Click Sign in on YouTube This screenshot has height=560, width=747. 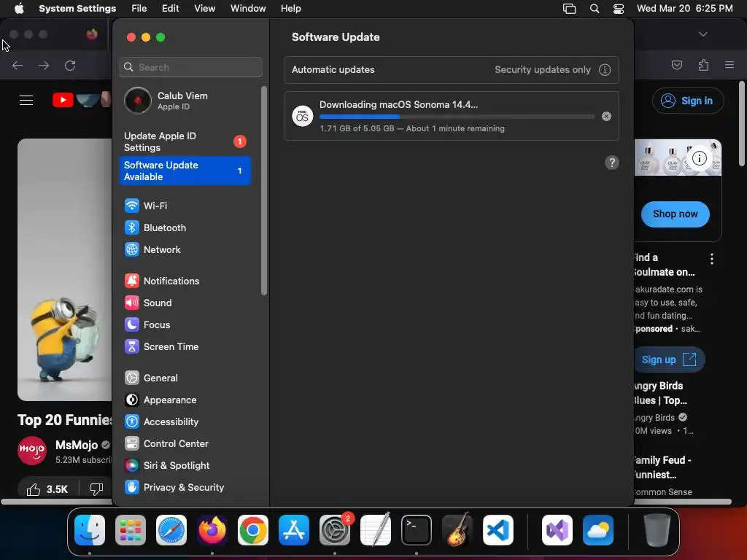point(688,101)
